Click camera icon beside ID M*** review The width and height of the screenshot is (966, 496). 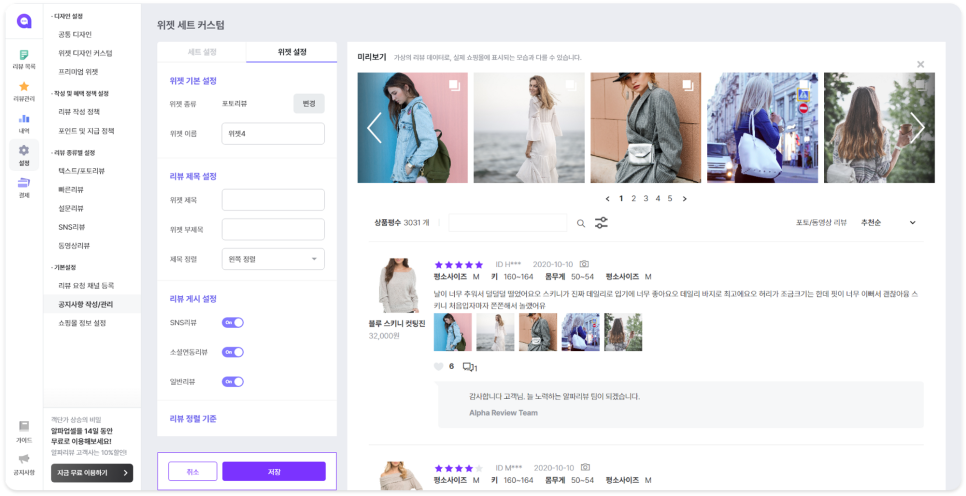point(586,468)
